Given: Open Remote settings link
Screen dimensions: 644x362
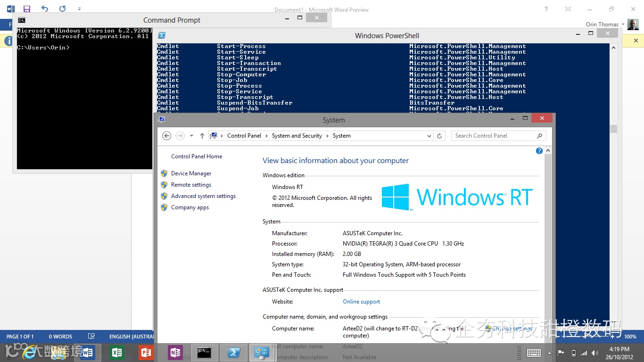Looking at the screenshot, I should [191, 185].
